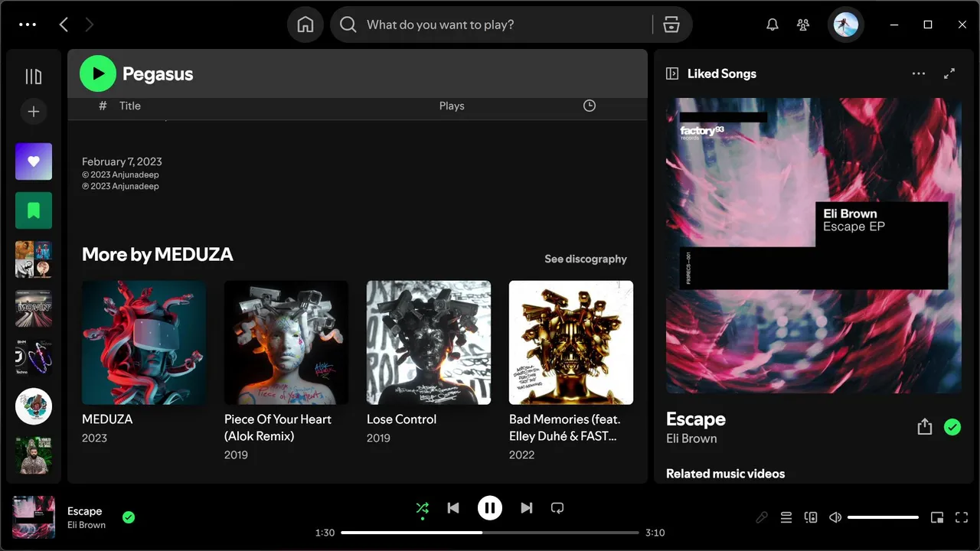
Task: Click the Liked Songs panel title
Action: click(x=722, y=73)
